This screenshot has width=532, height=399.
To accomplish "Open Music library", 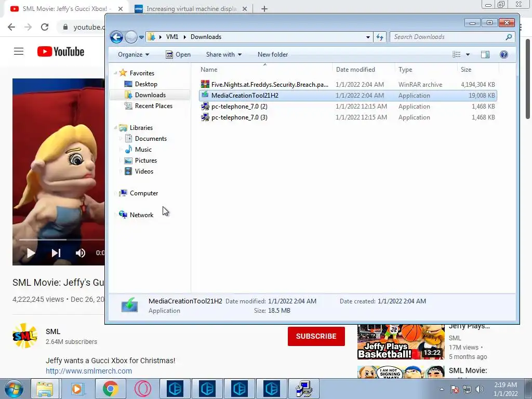I will [x=143, y=149].
